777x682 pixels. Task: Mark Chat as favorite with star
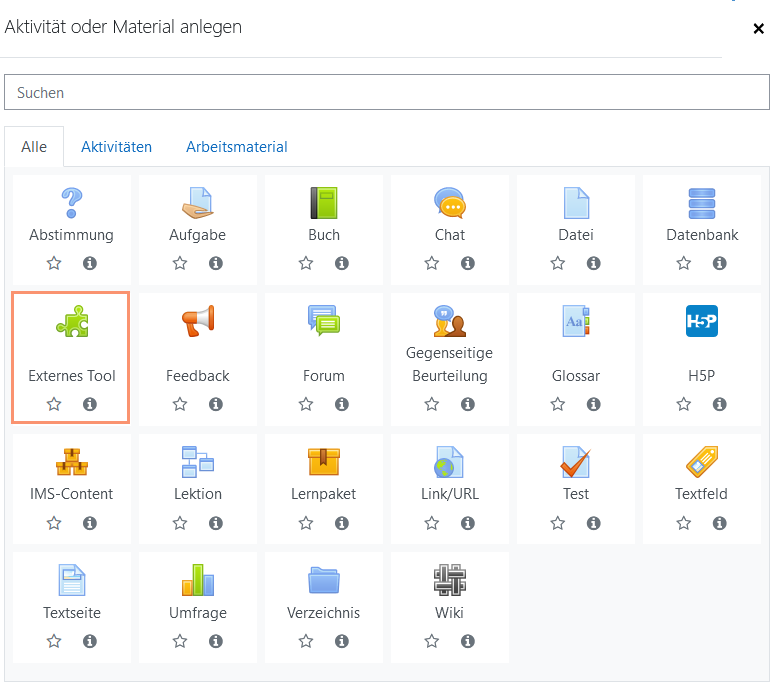tap(432, 263)
